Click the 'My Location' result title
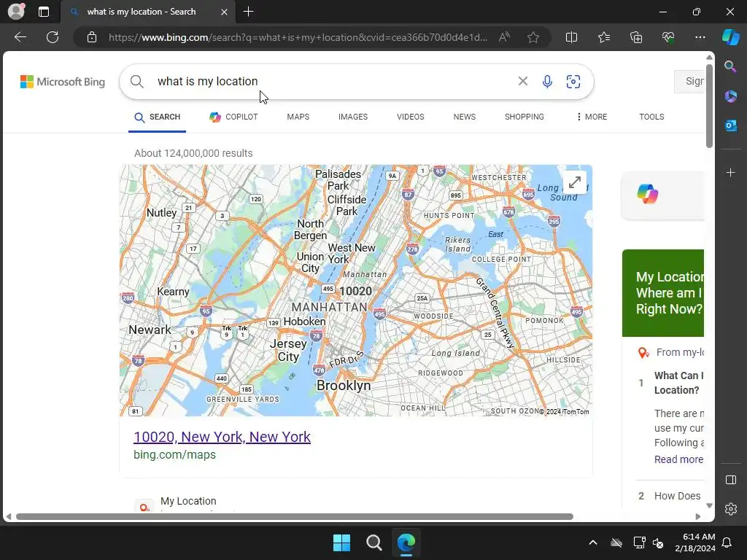Image resolution: width=747 pixels, height=560 pixels. pos(188,501)
